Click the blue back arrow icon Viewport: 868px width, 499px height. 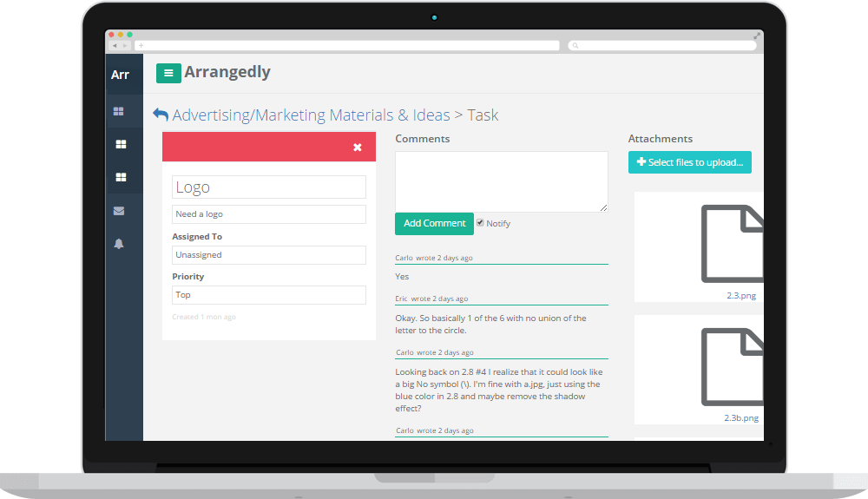click(x=161, y=114)
